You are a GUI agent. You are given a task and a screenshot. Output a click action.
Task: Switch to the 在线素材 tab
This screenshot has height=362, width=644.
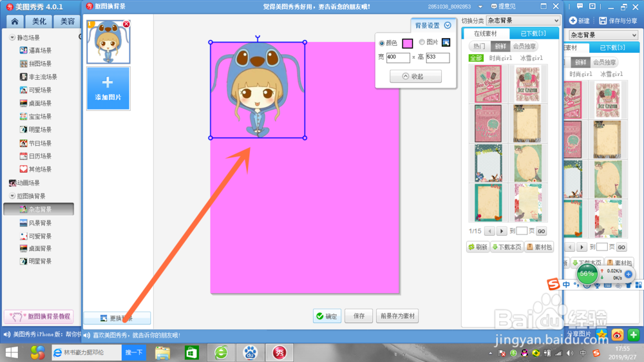coord(486,33)
